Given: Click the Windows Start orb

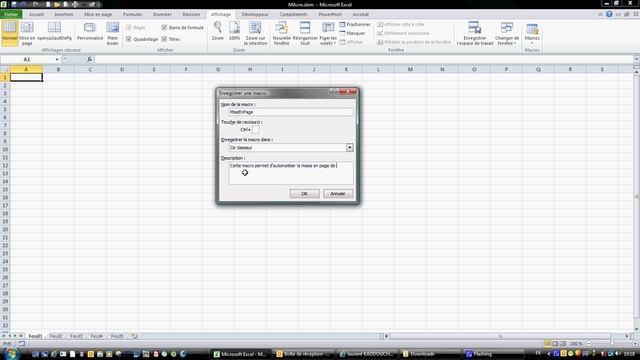Looking at the screenshot, I should (11, 353).
